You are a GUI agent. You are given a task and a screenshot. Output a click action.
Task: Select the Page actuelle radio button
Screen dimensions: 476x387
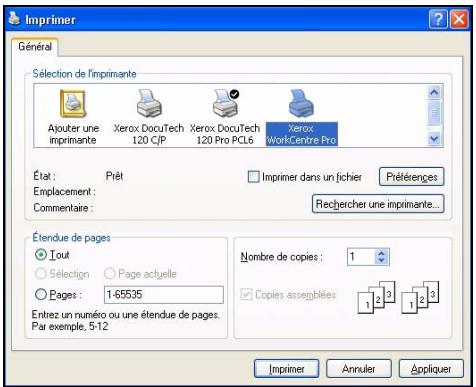110,274
